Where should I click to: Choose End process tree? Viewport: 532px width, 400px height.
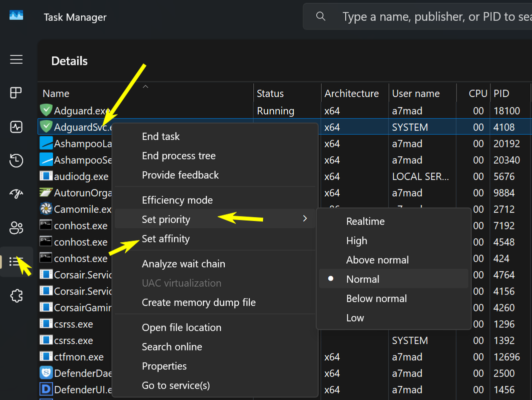coord(215,155)
